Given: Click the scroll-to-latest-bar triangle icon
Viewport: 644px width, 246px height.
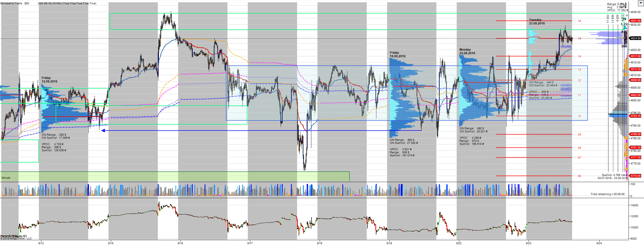Looking at the screenshot, I should 624,5.
